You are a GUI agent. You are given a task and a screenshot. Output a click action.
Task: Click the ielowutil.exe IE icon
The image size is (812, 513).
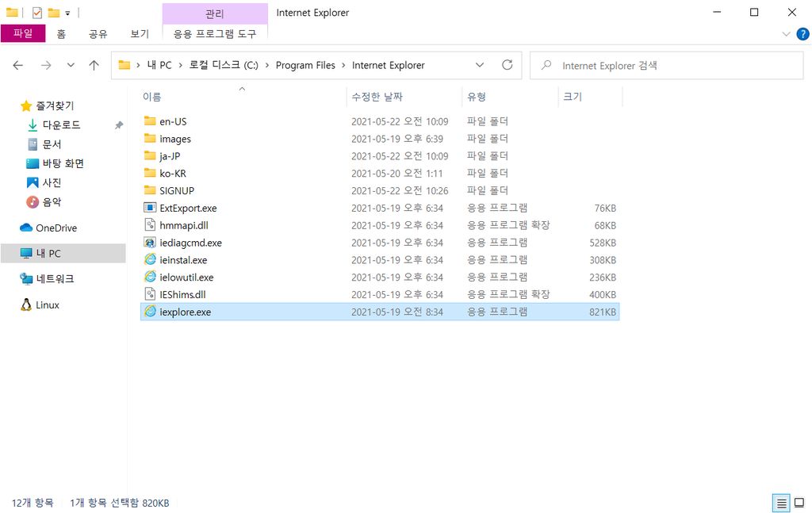(150, 277)
